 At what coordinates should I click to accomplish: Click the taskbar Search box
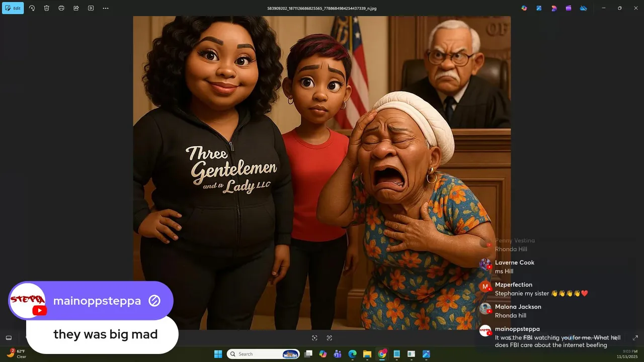coord(264,354)
